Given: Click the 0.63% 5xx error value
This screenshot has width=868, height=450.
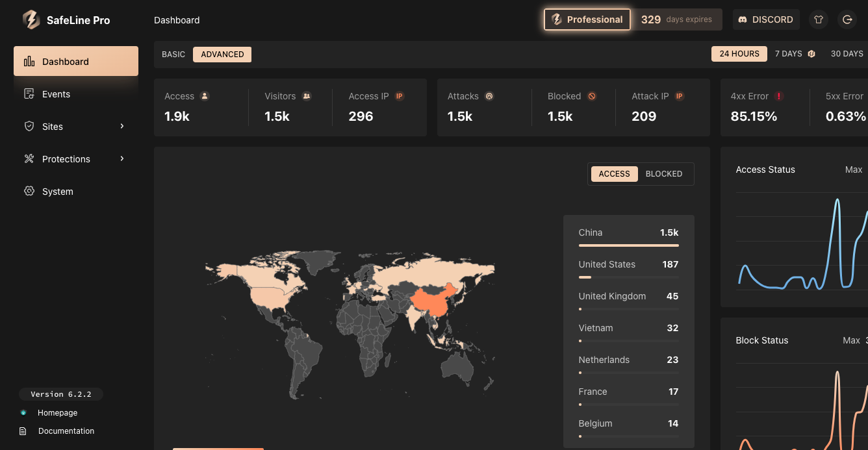Looking at the screenshot, I should [x=846, y=116].
